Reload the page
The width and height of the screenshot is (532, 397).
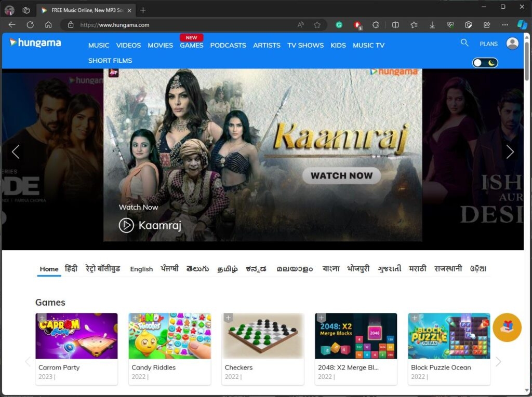click(x=30, y=25)
